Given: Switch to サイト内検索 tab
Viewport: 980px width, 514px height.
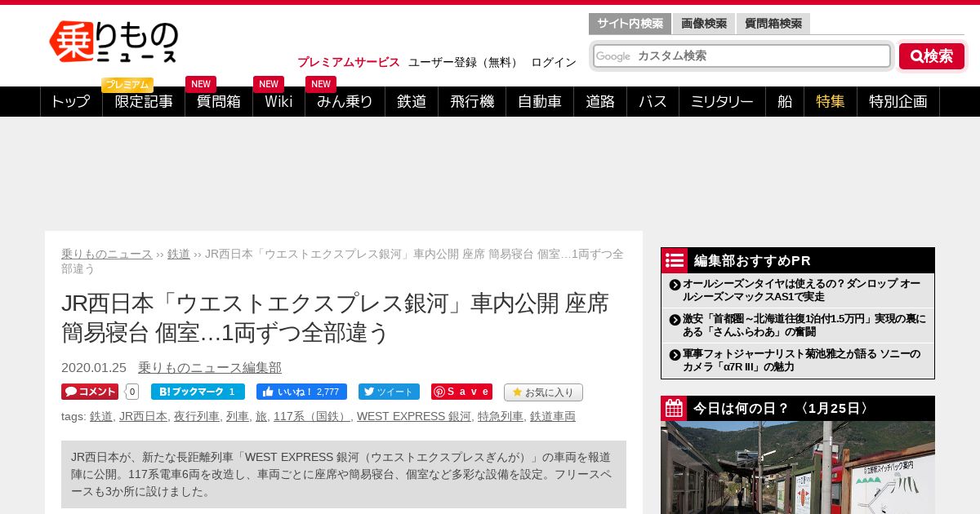Looking at the screenshot, I should (630, 24).
